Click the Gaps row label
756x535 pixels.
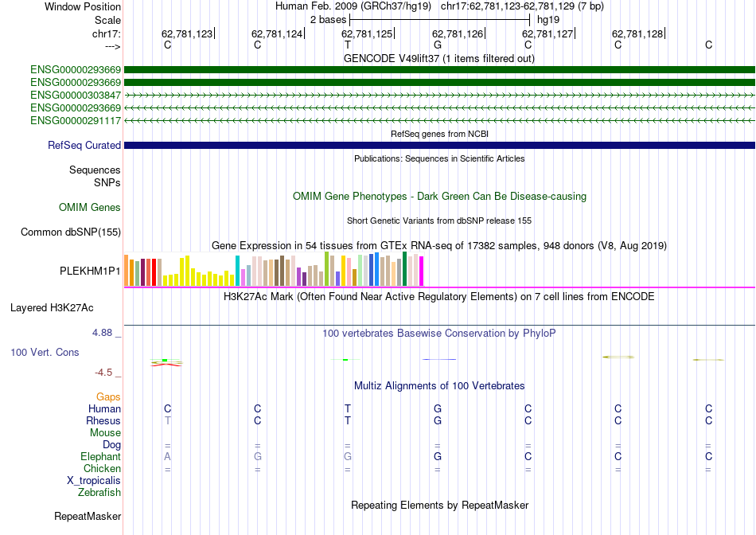click(108, 396)
